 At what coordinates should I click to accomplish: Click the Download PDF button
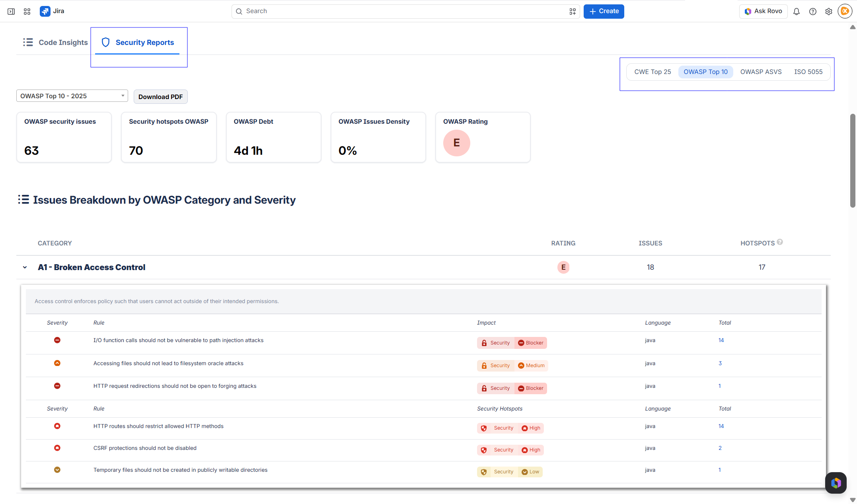pyautogui.click(x=160, y=97)
